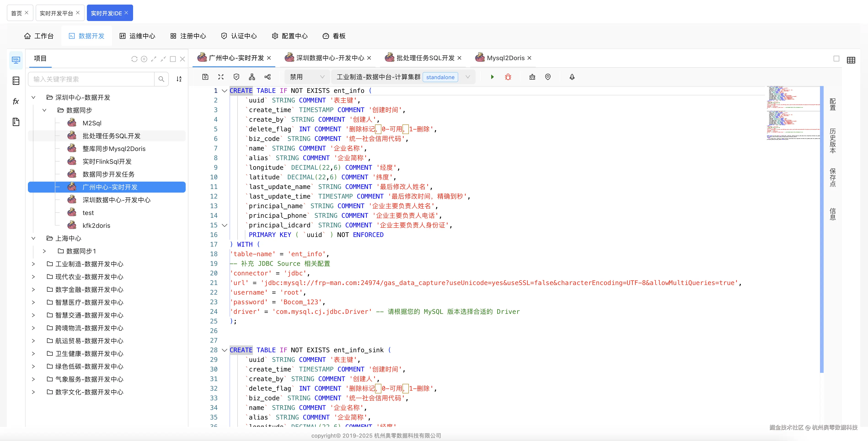Click the location pin icon in the toolbar
Screen dimensions: 868x441
(548, 77)
